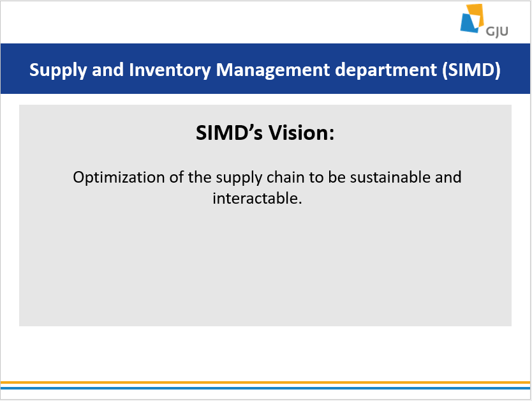
Task: Click the empty area of the gray content box
Action: (265, 268)
